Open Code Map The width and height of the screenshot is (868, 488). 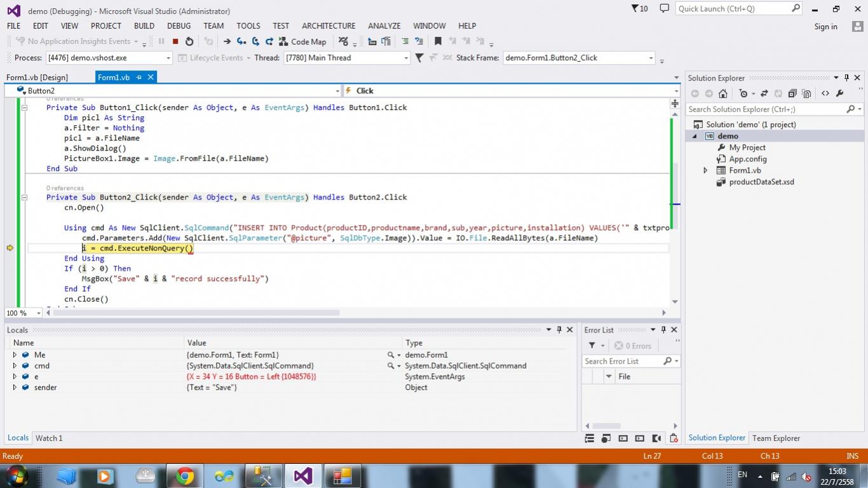click(x=302, y=41)
